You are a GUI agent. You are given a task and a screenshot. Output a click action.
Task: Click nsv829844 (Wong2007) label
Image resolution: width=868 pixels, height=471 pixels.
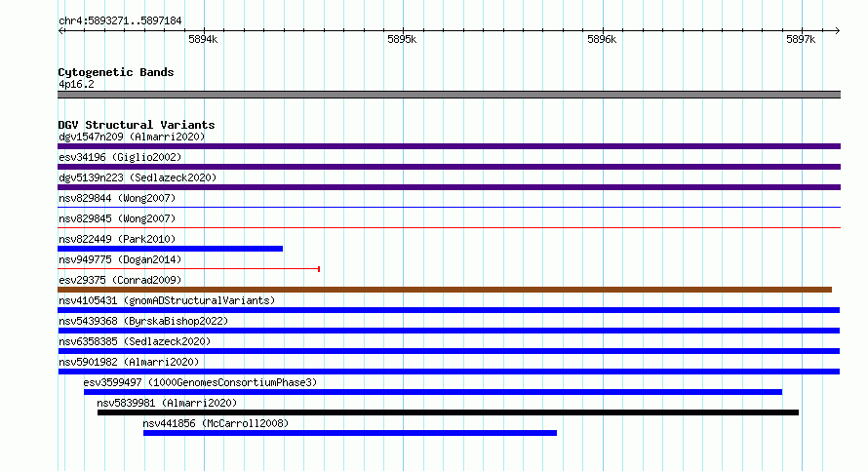coord(117,198)
